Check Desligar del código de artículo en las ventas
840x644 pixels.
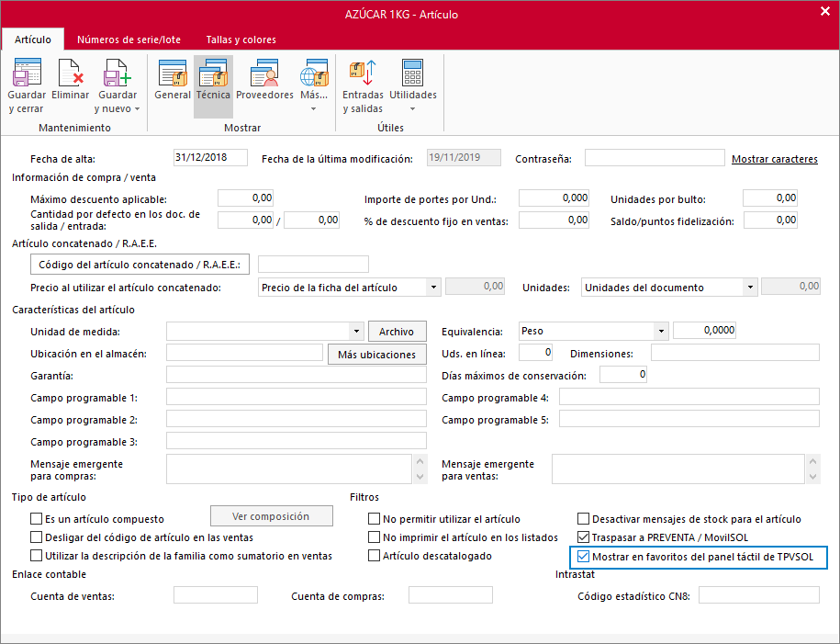[37, 537]
